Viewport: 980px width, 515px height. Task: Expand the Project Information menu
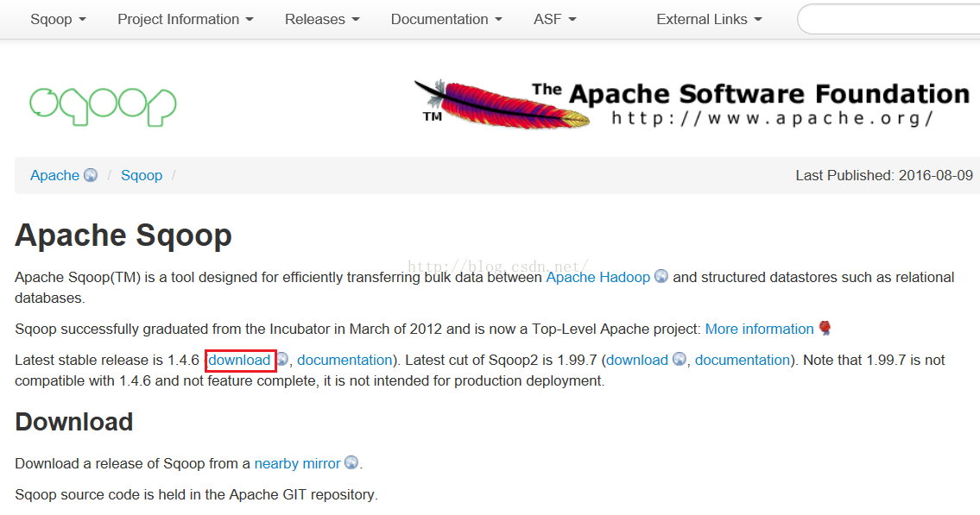[x=186, y=19]
